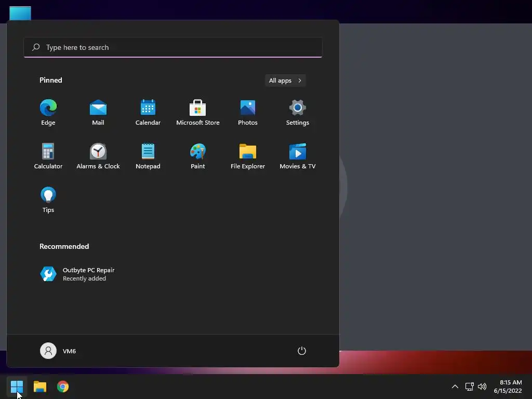The image size is (532, 399).
Task: Open Settings from pinned apps
Action: [x=298, y=112]
